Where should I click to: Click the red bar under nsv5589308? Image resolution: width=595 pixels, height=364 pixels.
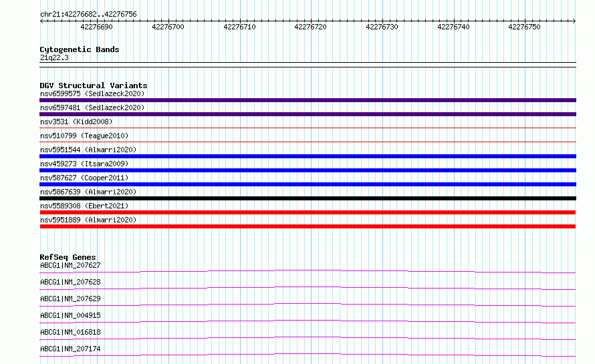click(x=308, y=212)
